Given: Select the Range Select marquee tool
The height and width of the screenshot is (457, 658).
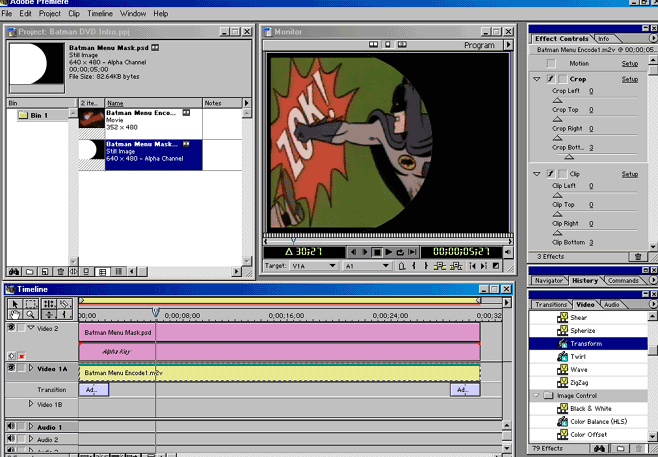Looking at the screenshot, I should tap(31, 304).
